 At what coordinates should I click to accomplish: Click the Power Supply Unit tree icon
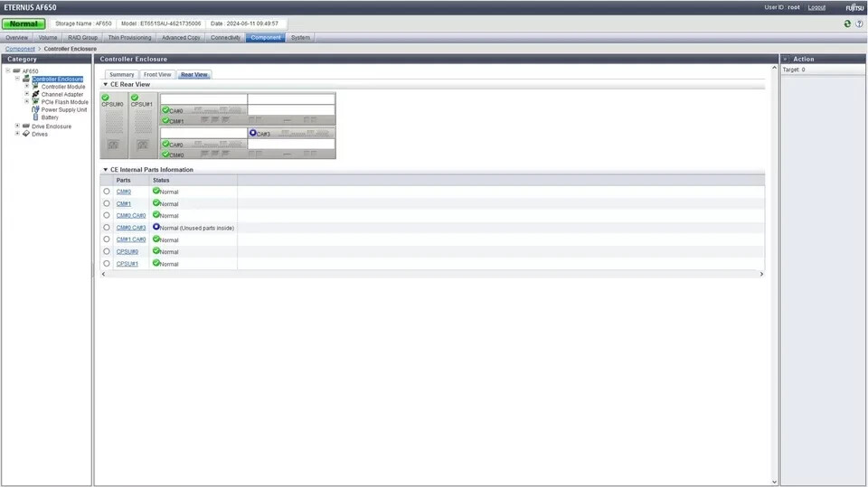[x=35, y=109]
